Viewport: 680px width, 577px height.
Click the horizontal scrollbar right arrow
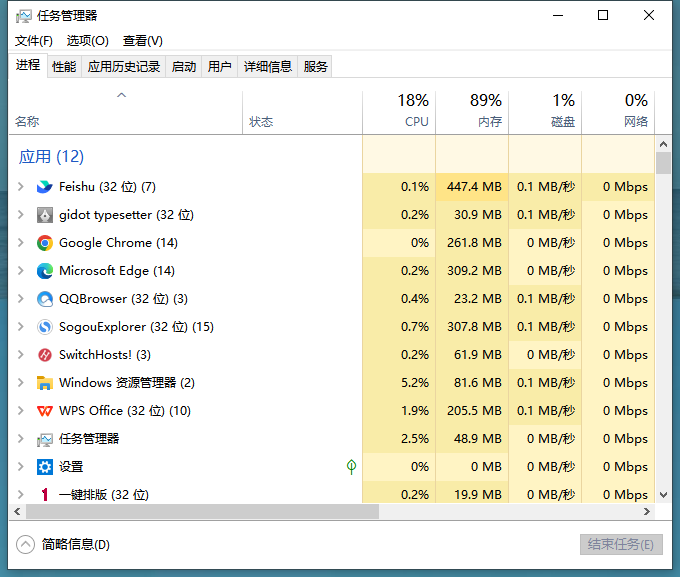pos(647,511)
